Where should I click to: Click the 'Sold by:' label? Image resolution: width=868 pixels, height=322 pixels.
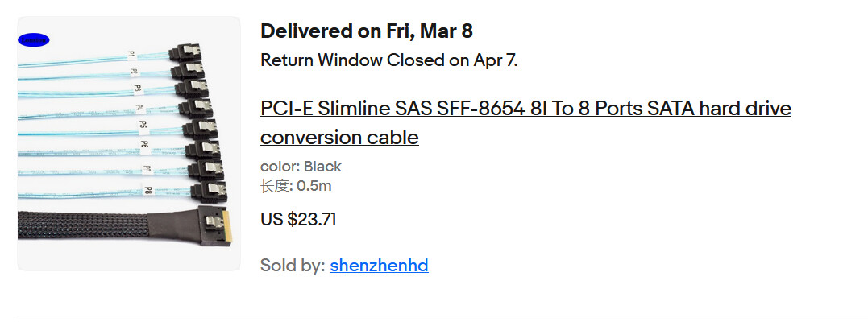(293, 265)
